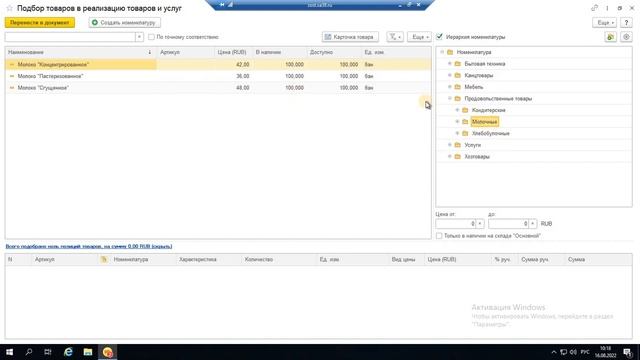Open 'Карточка товара' button

coord(350,37)
